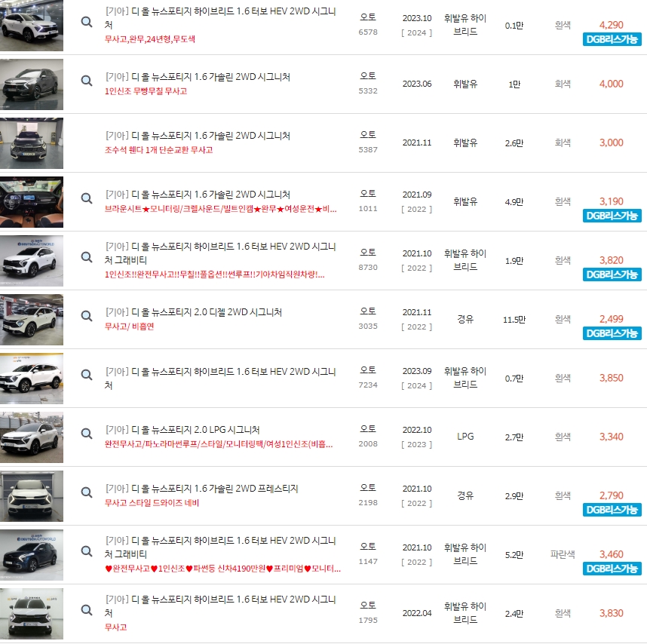The width and height of the screenshot is (647, 644).
Task: Open hybrid 그래비티 title with 1147 plate
Action: (x=220, y=547)
